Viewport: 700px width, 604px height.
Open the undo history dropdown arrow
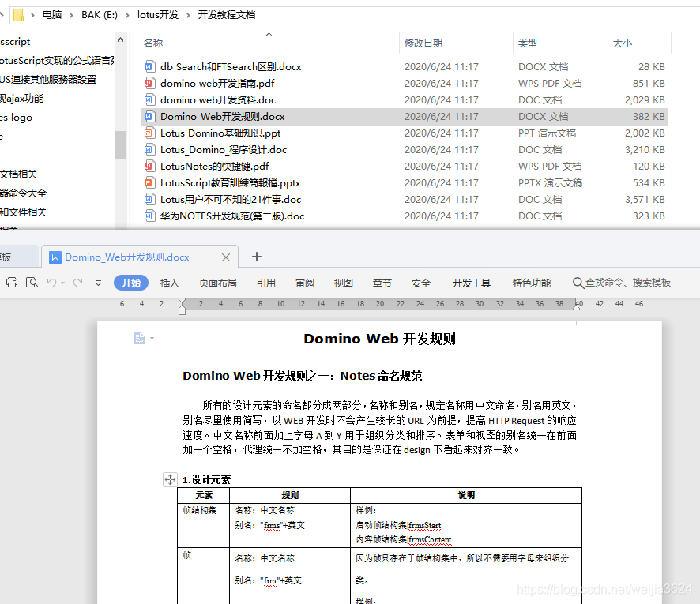tap(63, 283)
